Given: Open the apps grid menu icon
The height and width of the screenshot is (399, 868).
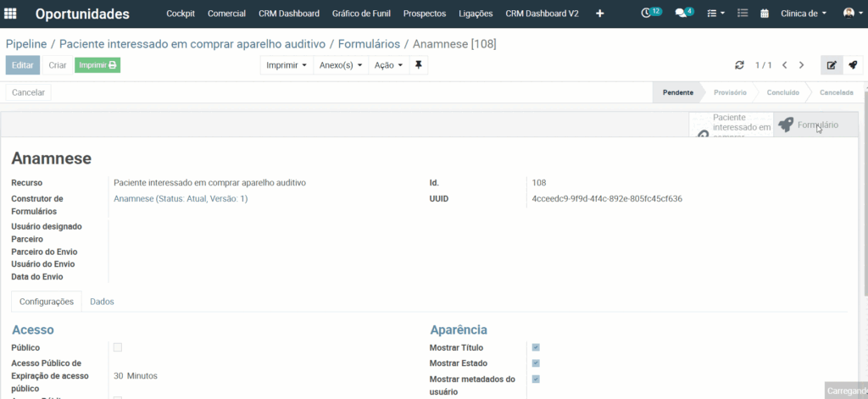Looking at the screenshot, I should [x=10, y=14].
